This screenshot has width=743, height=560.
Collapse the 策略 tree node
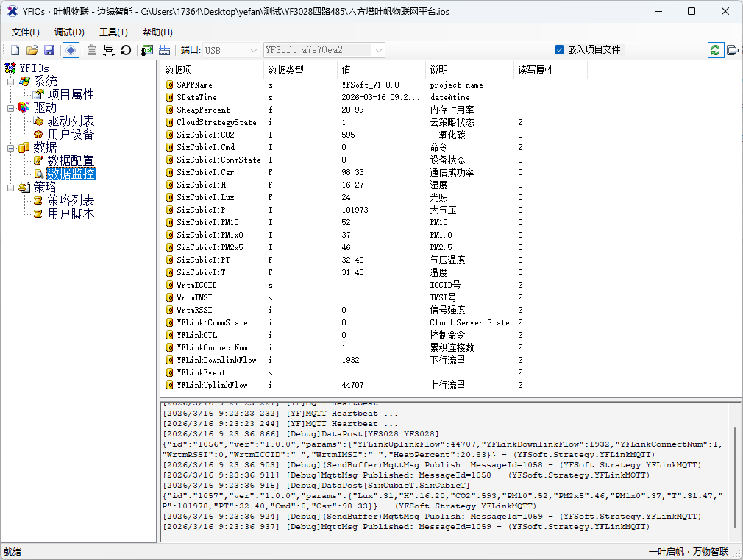[x=10, y=188]
